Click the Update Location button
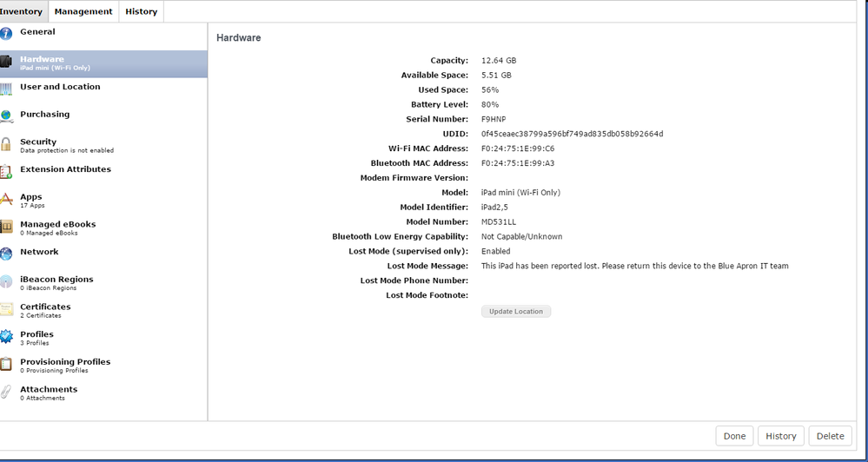The width and height of the screenshot is (868, 462). pyautogui.click(x=516, y=312)
